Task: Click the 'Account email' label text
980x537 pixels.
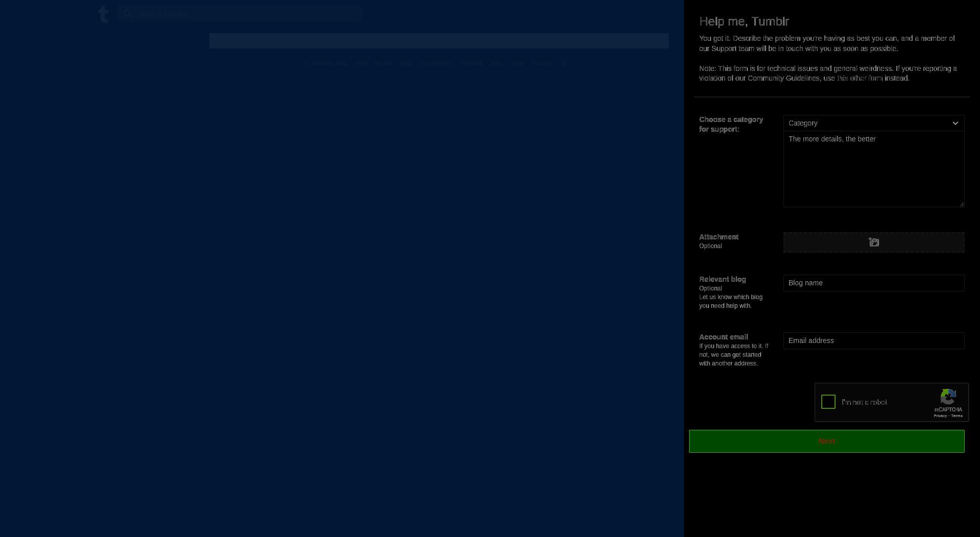Action: click(723, 337)
